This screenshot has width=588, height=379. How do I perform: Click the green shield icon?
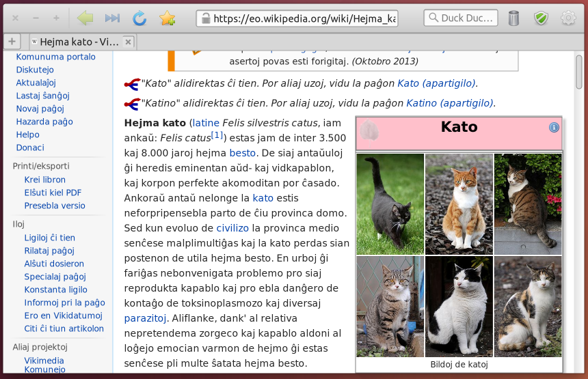tap(541, 18)
